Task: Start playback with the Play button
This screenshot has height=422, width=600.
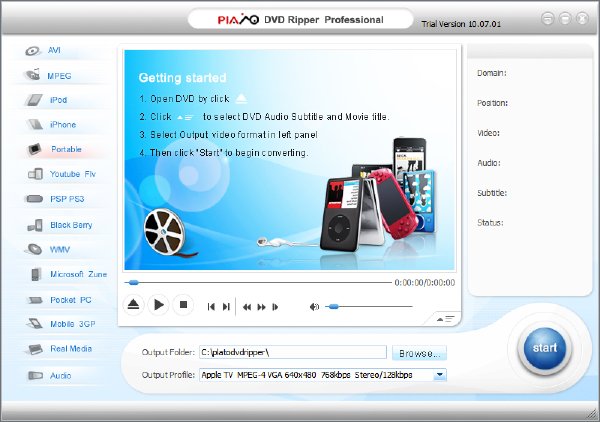Action: coord(158,305)
